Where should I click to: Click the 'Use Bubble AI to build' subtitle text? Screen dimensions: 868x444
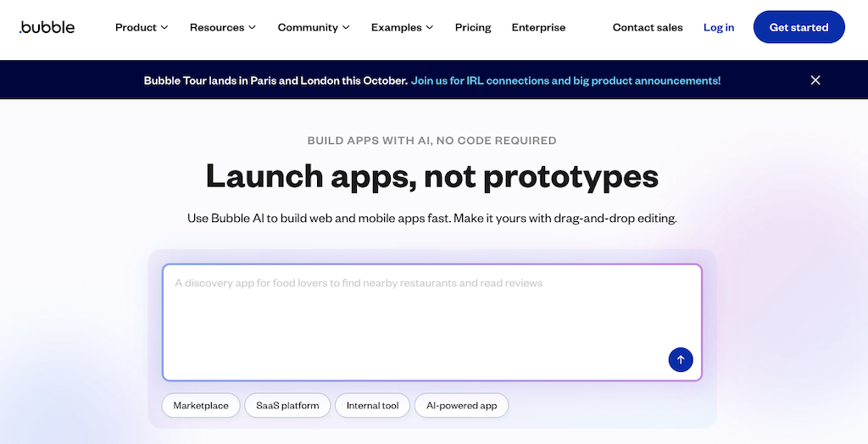click(x=432, y=218)
